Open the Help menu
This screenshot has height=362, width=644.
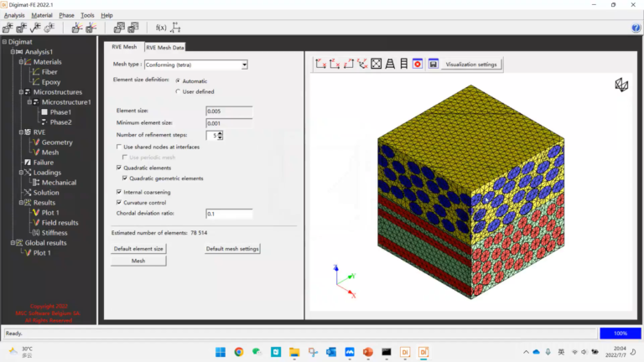(x=106, y=15)
